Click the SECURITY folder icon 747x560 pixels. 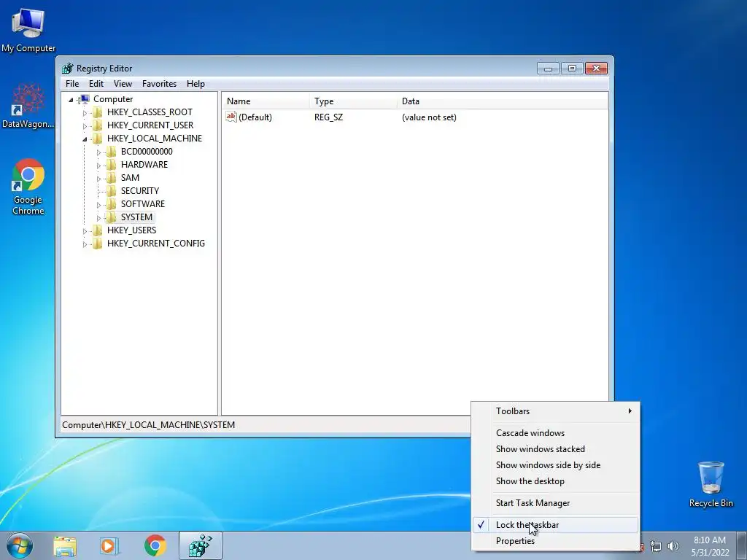click(x=111, y=191)
